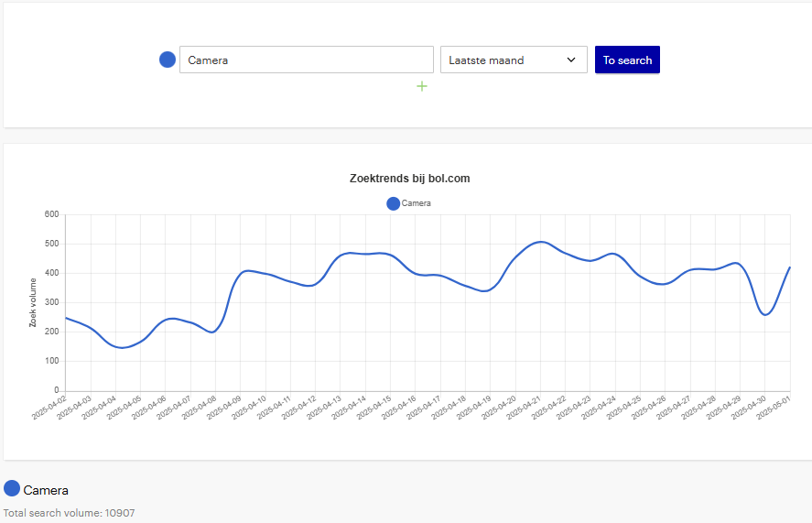This screenshot has height=523, width=812.
Task: Click the 100 value on the y-axis
Action: click(52, 361)
